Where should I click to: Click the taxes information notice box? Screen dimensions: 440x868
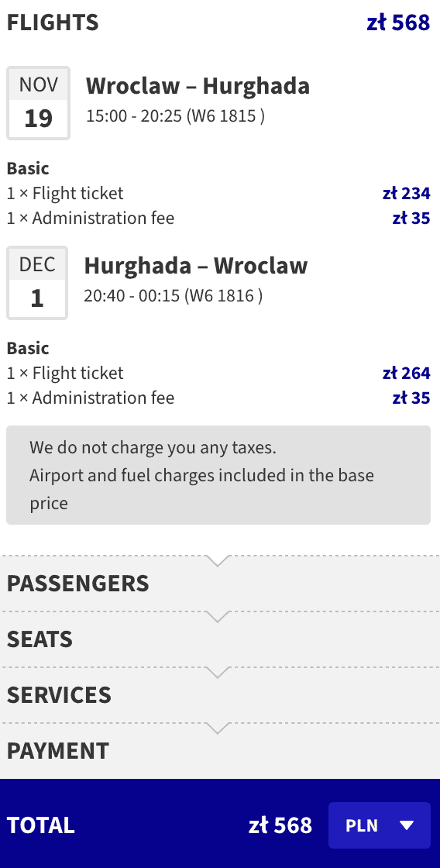tap(218, 475)
